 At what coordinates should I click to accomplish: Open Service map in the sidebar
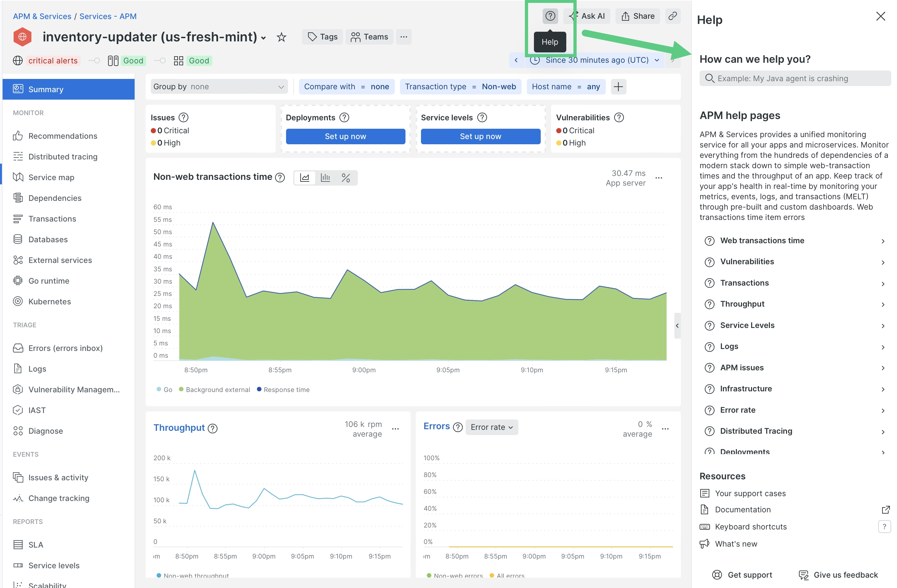tap(69, 178)
